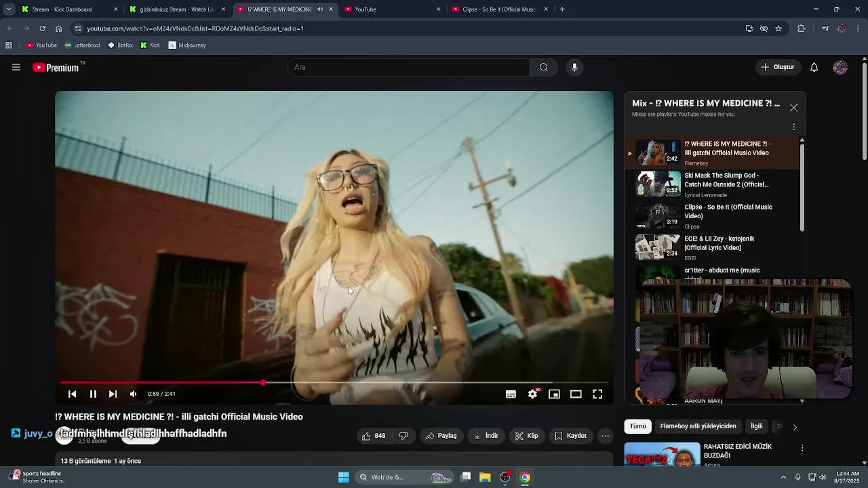Enter full screen mode

pos(597,394)
